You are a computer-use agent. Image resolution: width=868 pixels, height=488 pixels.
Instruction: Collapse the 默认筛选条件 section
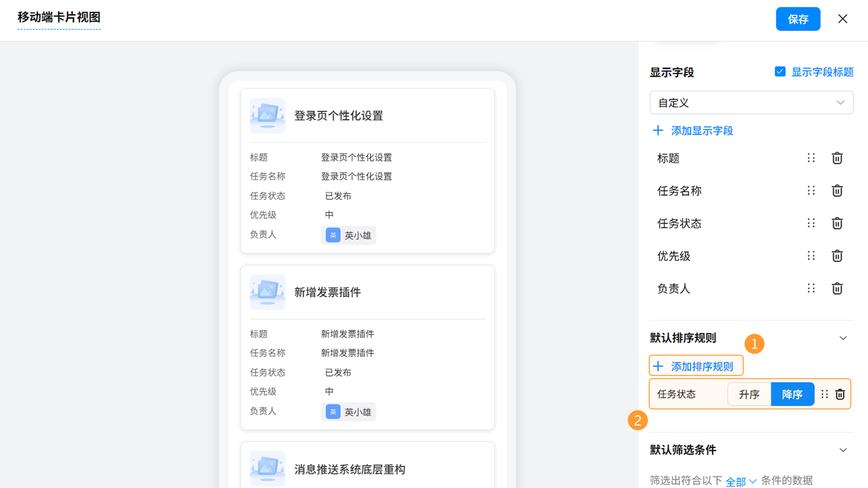coord(843,450)
